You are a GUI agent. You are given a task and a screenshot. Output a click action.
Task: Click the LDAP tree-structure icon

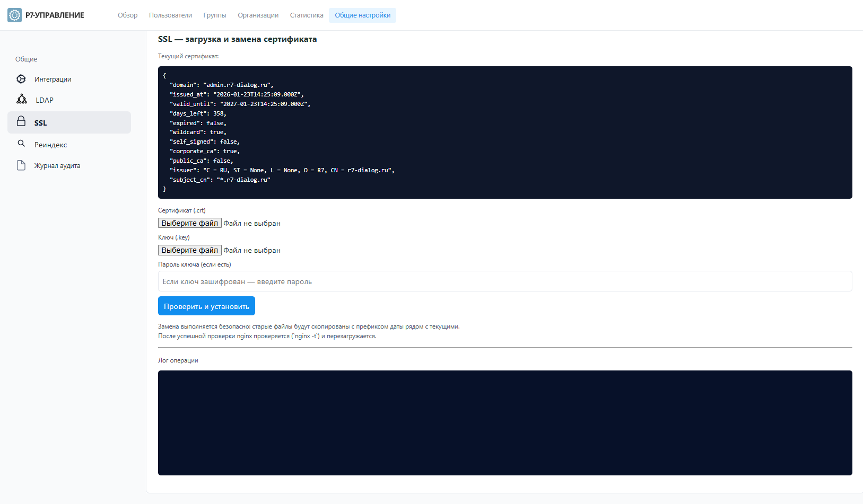pos(22,100)
